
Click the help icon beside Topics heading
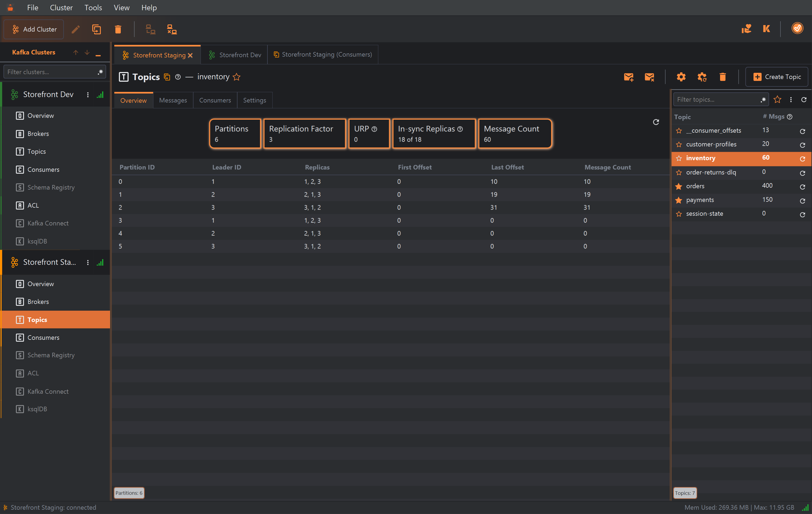[178, 77]
